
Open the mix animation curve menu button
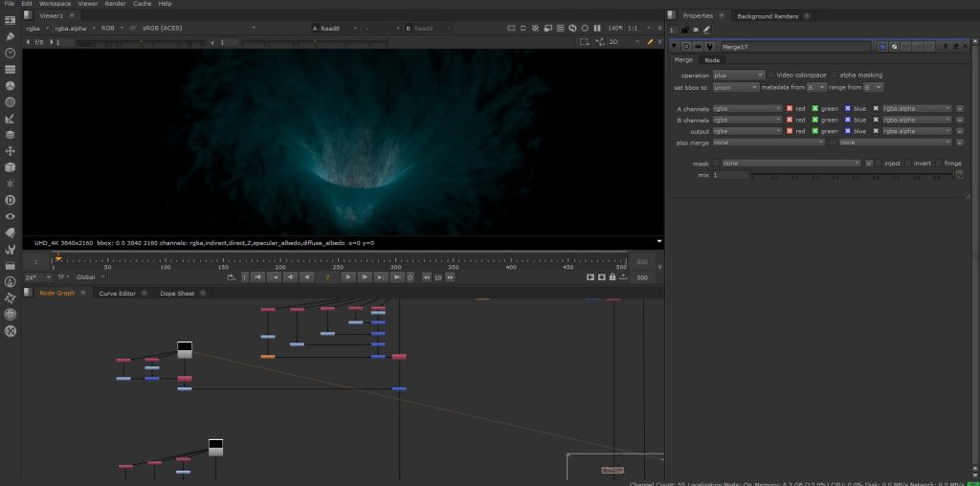point(959,175)
